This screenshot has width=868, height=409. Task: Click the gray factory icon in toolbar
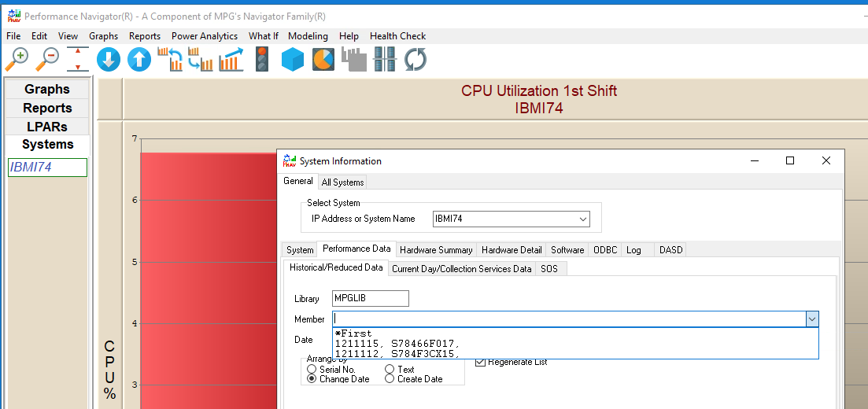coord(354,60)
